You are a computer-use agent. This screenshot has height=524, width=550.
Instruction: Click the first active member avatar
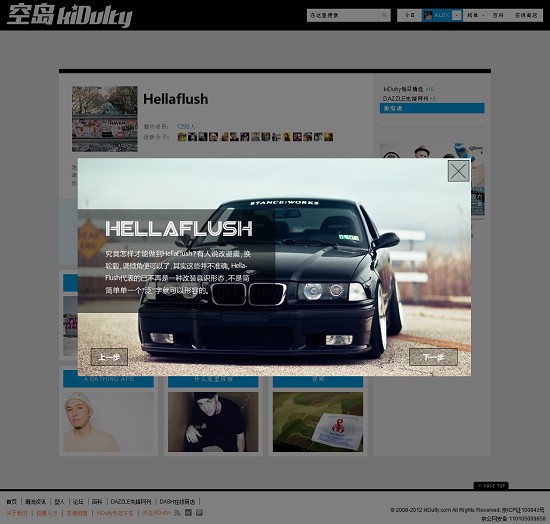click(x=182, y=137)
